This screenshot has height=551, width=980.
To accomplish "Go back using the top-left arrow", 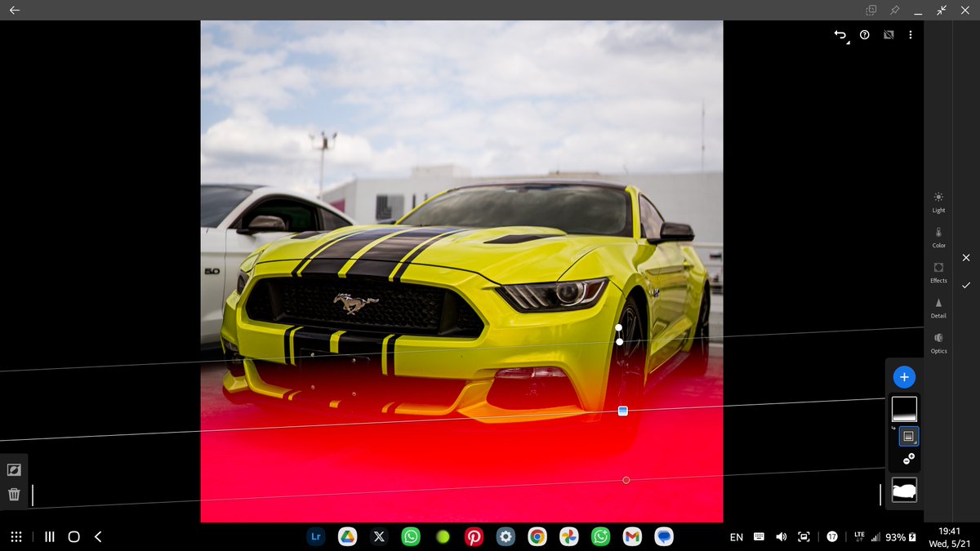I will pos(15,10).
